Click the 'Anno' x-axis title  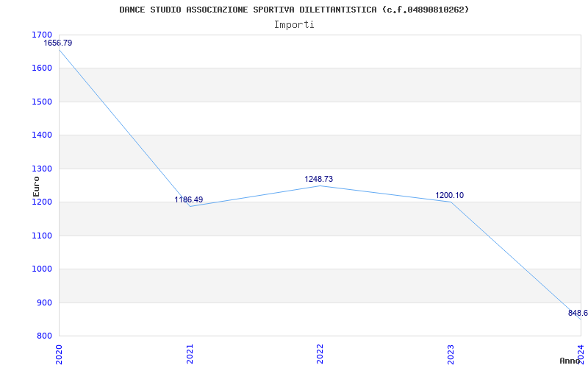(x=570, y=361)
